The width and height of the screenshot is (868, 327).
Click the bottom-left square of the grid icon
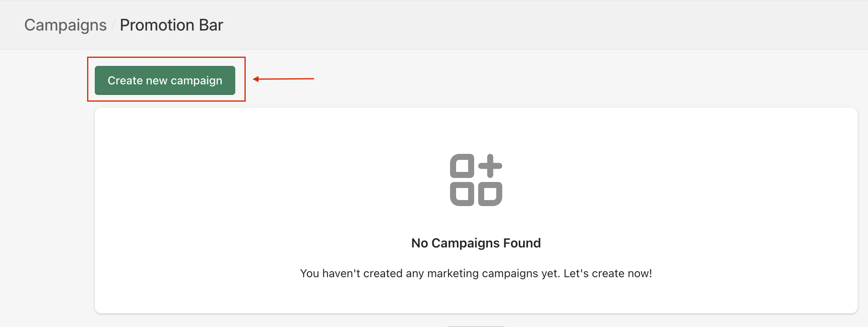462,194
